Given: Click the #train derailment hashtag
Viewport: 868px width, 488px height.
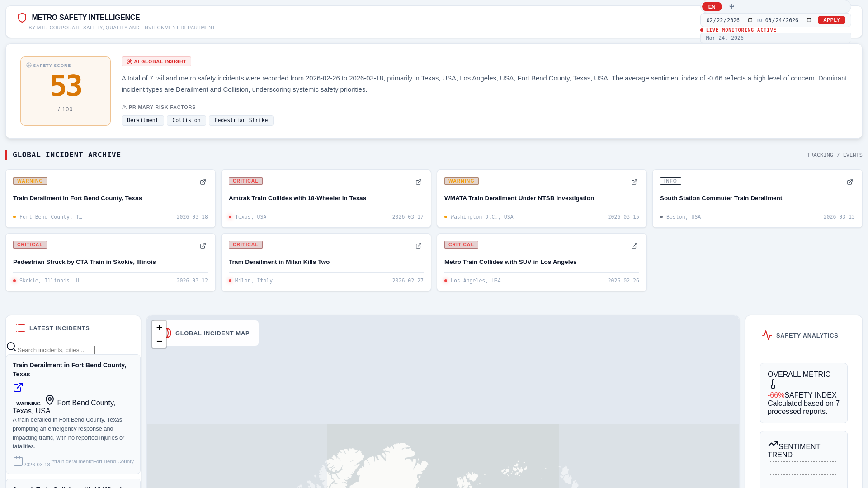Looking at the screenshot, I should point(71,461).
